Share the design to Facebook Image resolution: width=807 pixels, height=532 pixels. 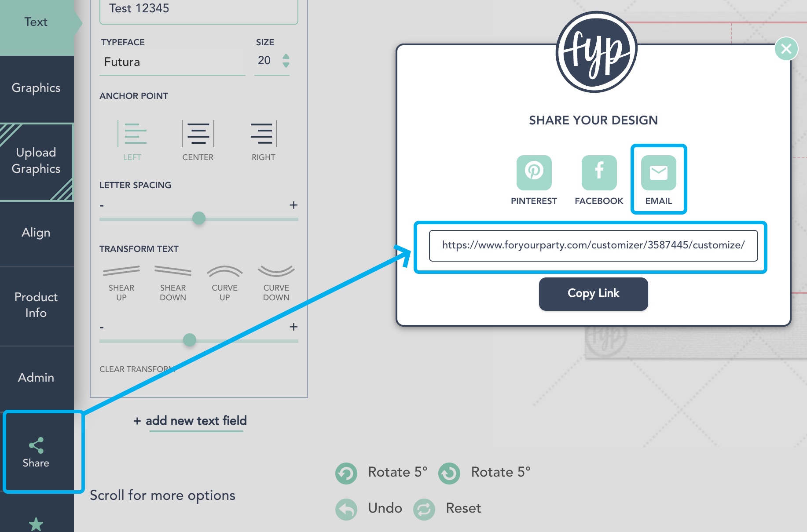pyautogui.click(x=598, y=172)
